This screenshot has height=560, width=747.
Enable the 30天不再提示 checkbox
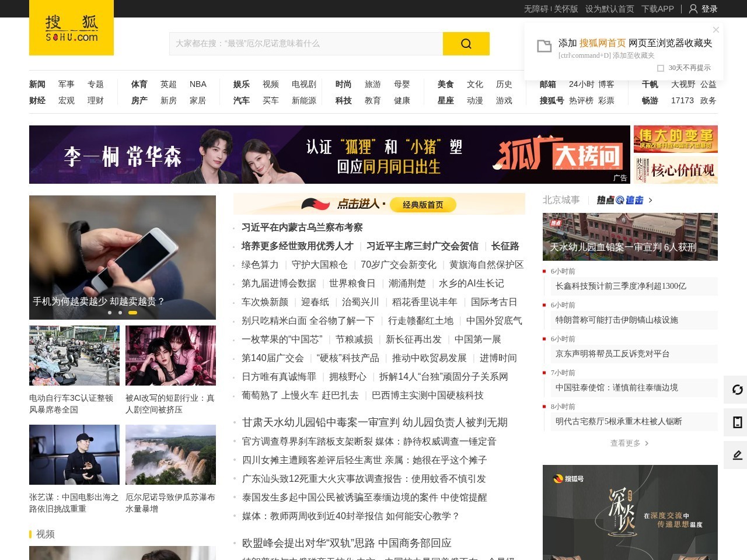point(661,68)
